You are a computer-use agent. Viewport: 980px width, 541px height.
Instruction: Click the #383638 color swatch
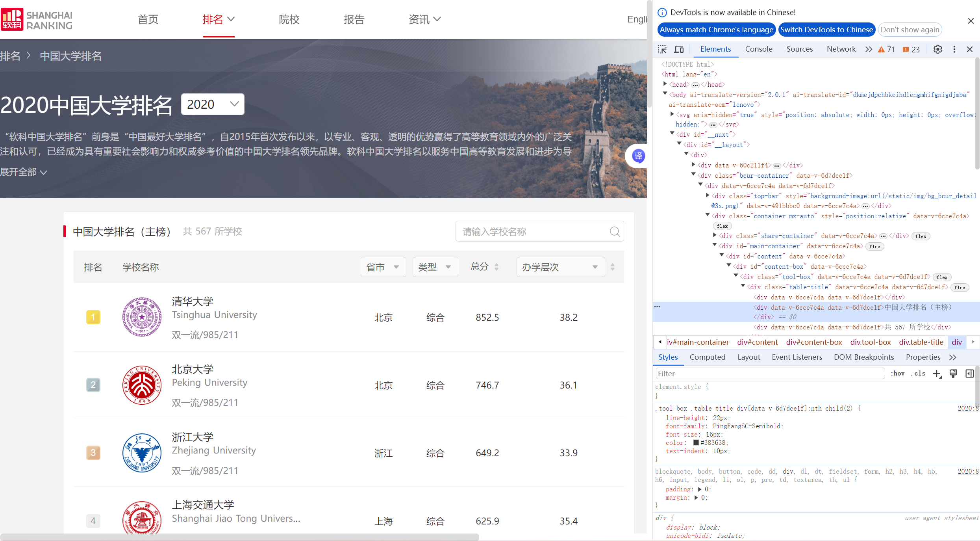pos(696,442)
